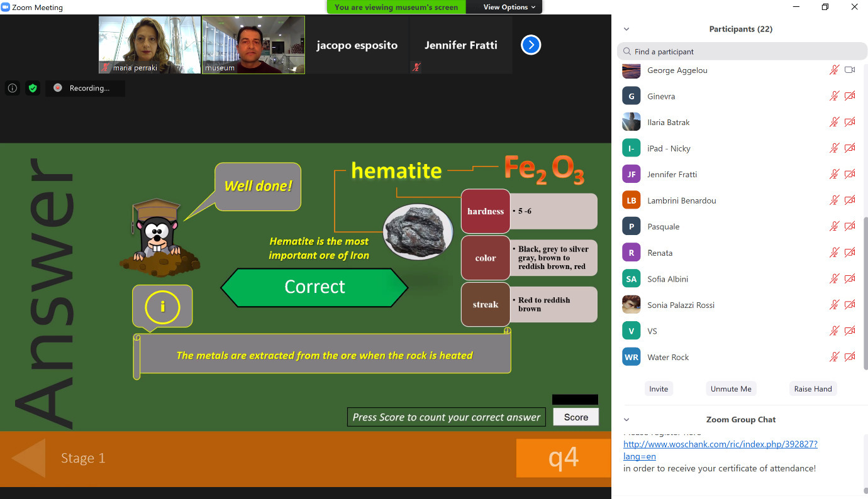Click Sofia Albini's muted microphone icon
868x499 pixels.
point(834,279)
